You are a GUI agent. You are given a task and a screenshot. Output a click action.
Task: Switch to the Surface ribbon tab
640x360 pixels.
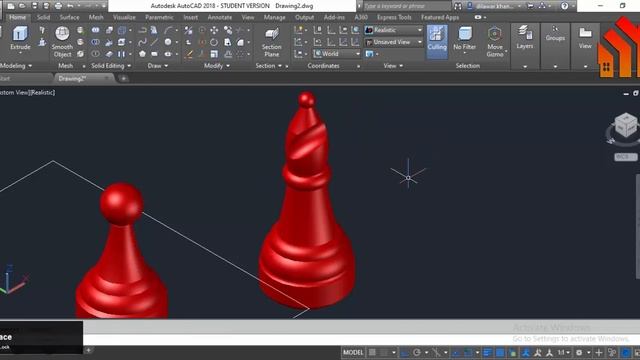pyautogui.click(x=69, y=18)
